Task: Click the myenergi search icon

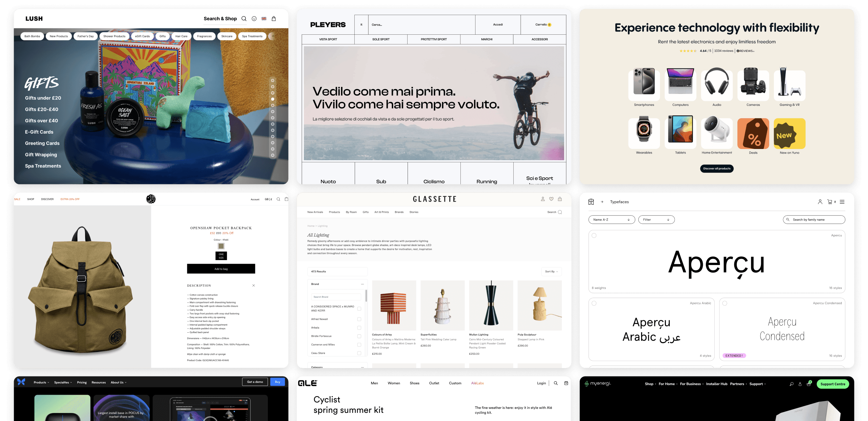Action: [791, 384]
